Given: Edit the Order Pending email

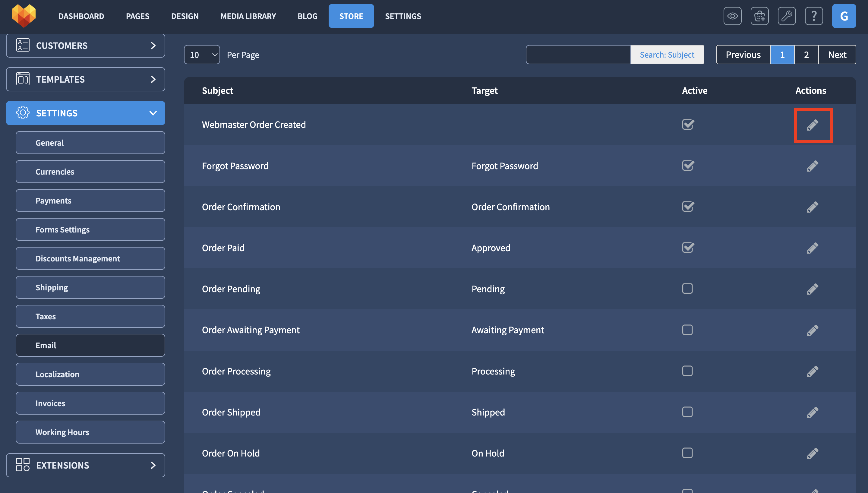Looking at the screenshot, I should click(813, 289).
